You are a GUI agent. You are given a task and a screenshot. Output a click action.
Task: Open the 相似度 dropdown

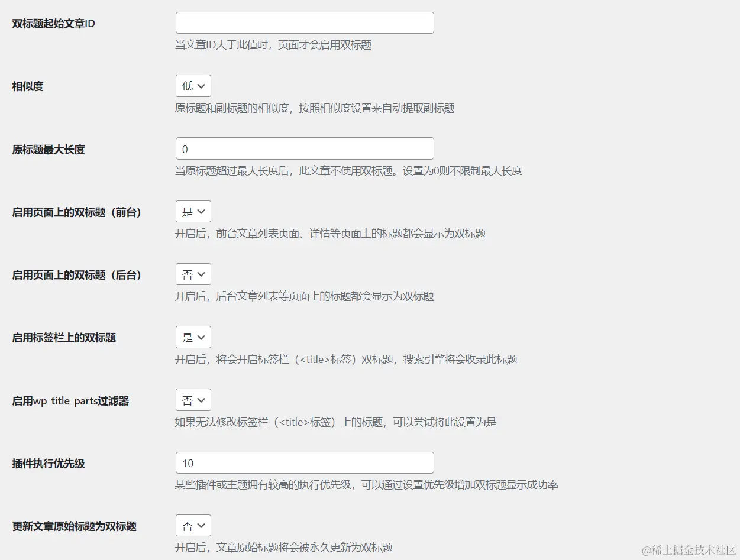(193, 85)
